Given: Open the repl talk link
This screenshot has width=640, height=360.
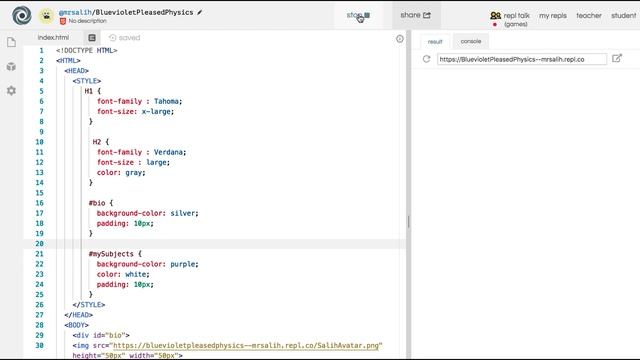Looking at the screenshot, I should pyautogui.click(x=516, y=16).
